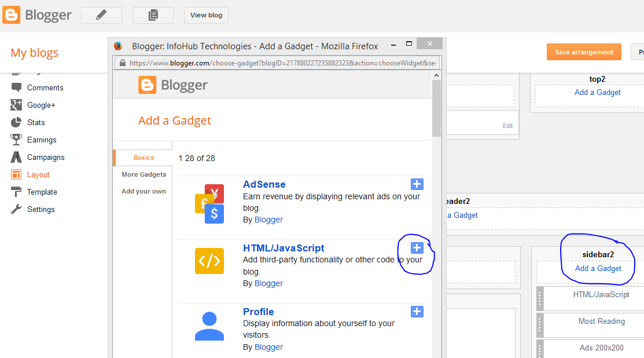Viewport: 644px width, 358px height.
Task: Open the AdSense gadget title link
Action: [x=264, y=185]
